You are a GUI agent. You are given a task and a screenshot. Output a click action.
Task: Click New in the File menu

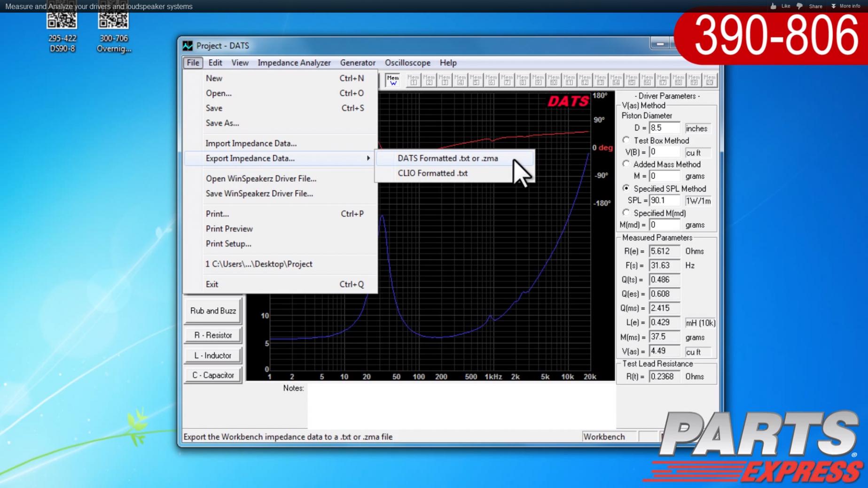pos(281,78)
